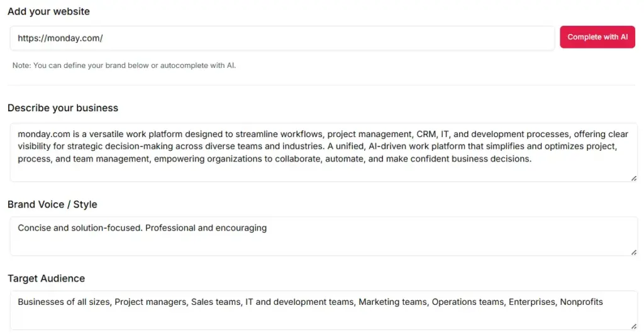Click the "Describe your business" label
Viewport: 644px width, 335px height.
pyautogui.click(x=63, y=108)
